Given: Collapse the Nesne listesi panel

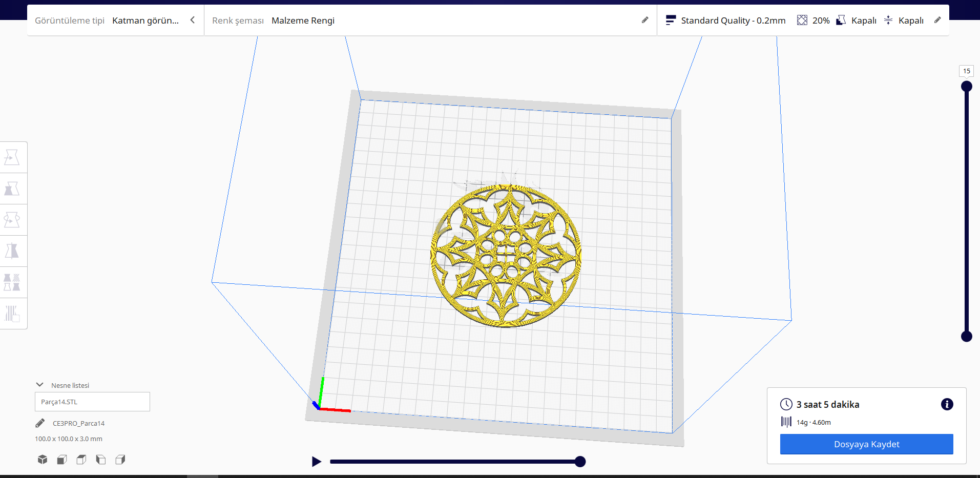Looking at the screenshot, I should pyautogui.click(x=39, y=384).
